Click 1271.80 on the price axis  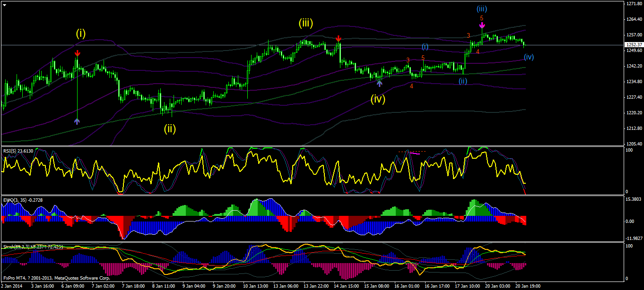(633, 4)
